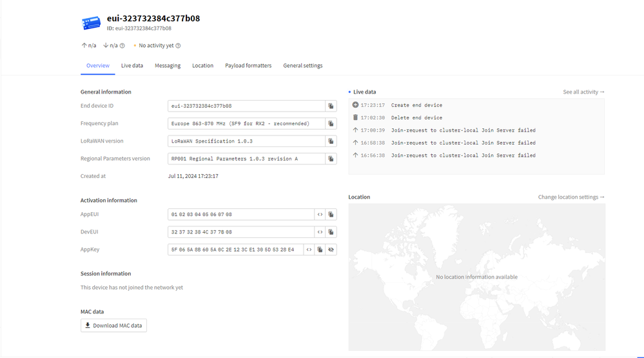644x358 pixels.
Task: Toggle AppEUI byte format display
Action: pyautogui.click(x=320, y=214)
